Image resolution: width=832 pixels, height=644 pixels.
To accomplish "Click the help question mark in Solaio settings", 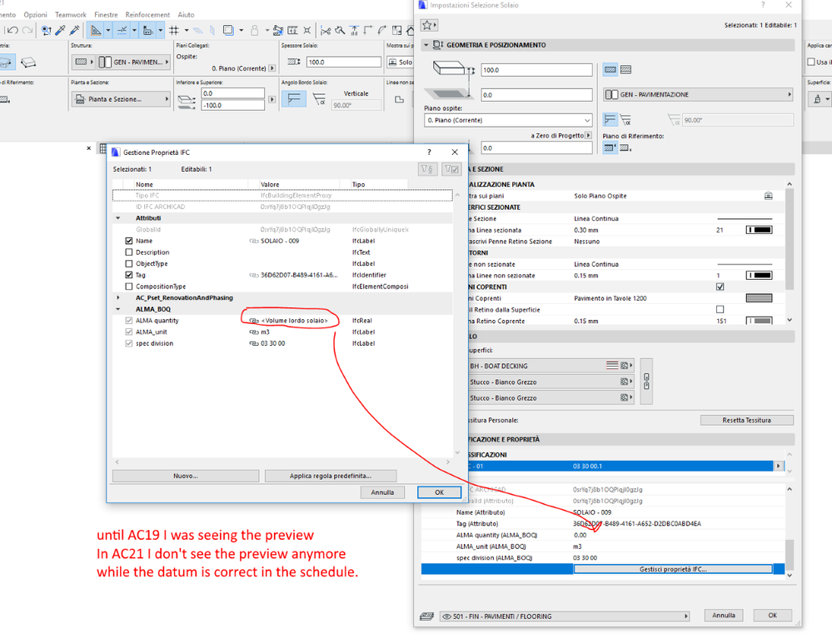I will (763, 5).
